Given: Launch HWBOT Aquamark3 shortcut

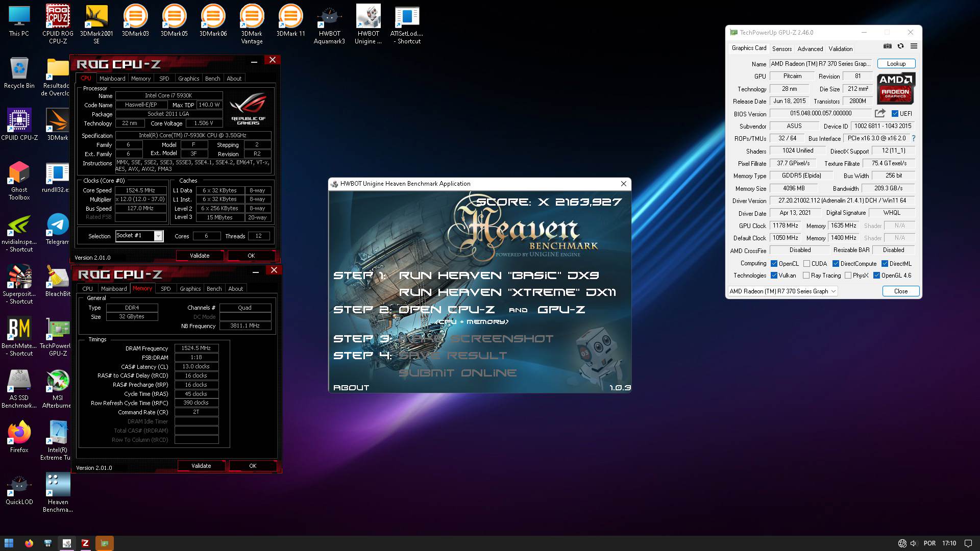Looking at the screenshot, I should pyautogui.click(x=329, y=23).
